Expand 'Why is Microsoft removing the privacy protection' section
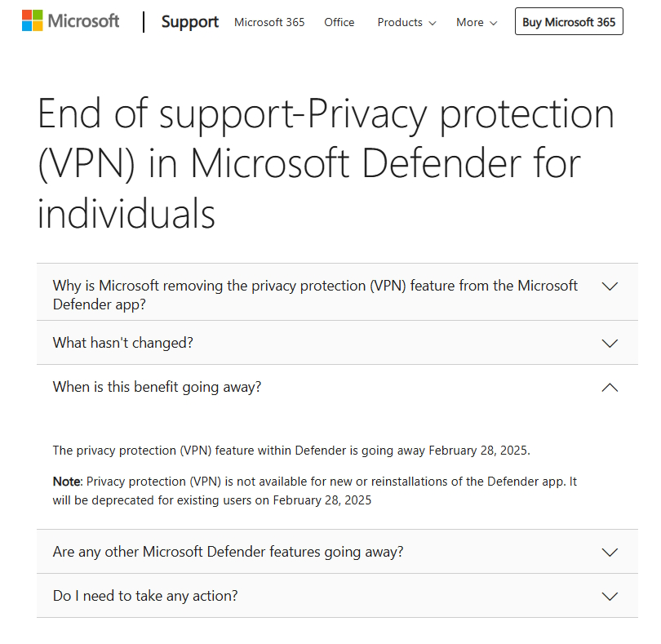The height and width of the screenshot is (644, 661). [326, 295]
